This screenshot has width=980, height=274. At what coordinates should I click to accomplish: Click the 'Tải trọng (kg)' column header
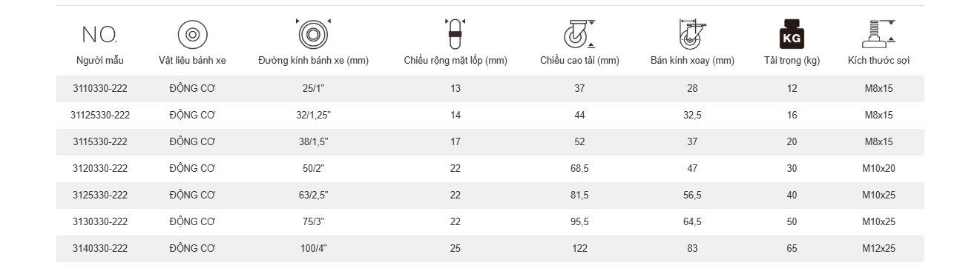tap(792, 61)
